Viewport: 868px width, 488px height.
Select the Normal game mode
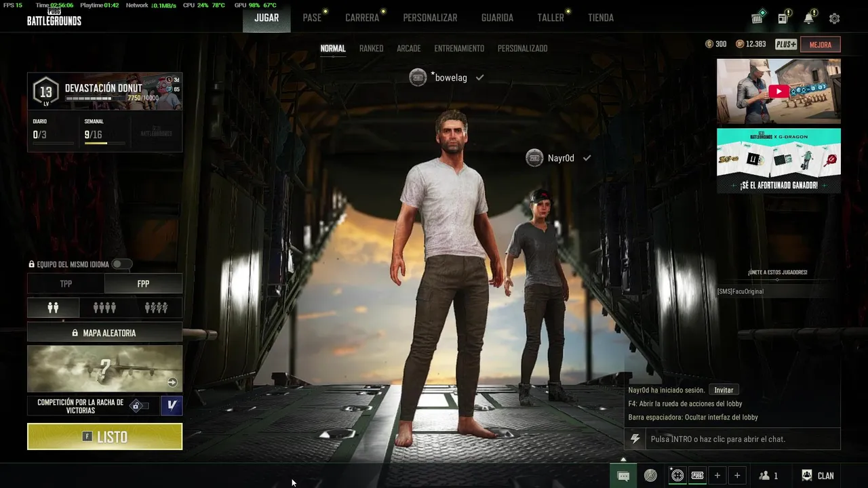pyautogui.click(x=333, y=49)
